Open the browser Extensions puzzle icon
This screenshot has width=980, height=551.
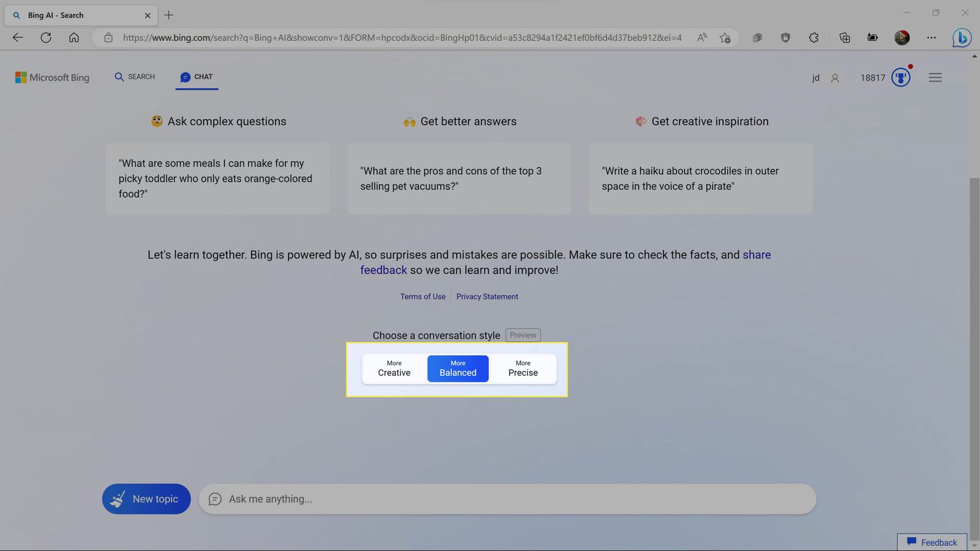tap(813, 38)
